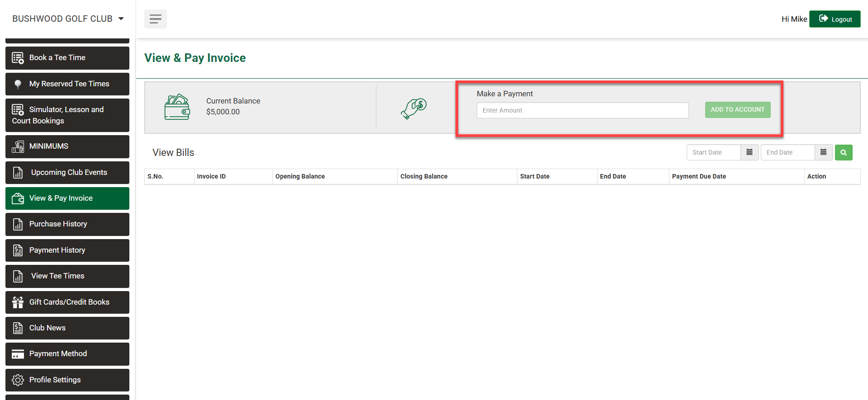The image size is (868, 400).
Task: Focus the Start Date text field
Action: coord(713,152)
